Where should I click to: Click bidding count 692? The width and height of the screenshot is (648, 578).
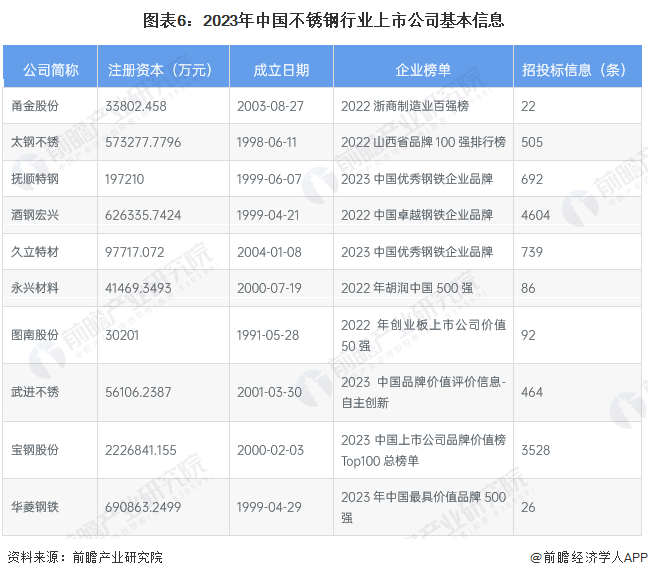[532, 179]
